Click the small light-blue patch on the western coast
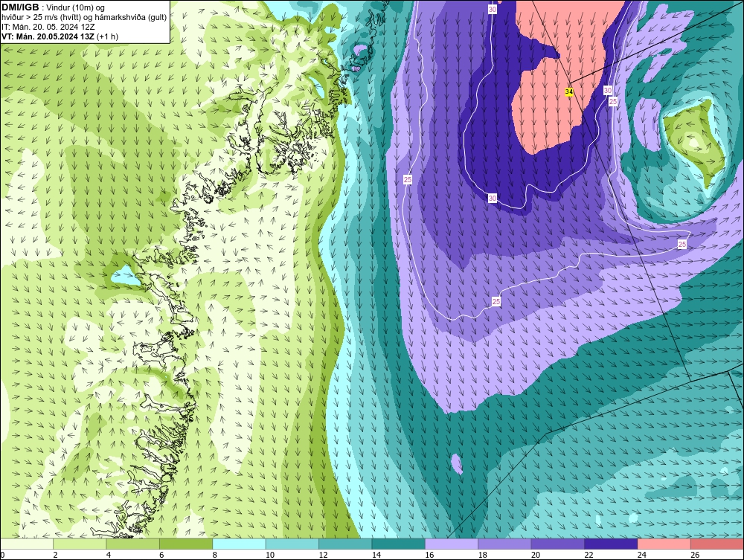744x560 pixels. coord(124,277)
